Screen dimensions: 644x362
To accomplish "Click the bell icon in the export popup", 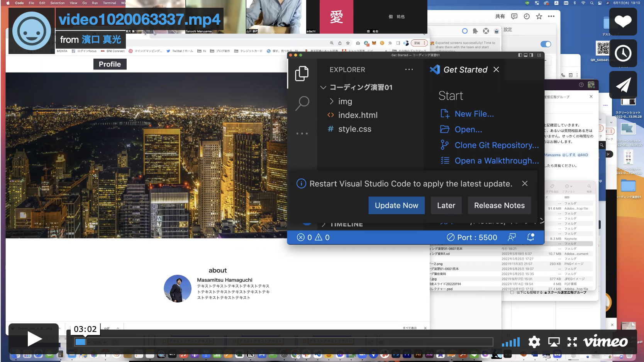I will tap(475, 31).
